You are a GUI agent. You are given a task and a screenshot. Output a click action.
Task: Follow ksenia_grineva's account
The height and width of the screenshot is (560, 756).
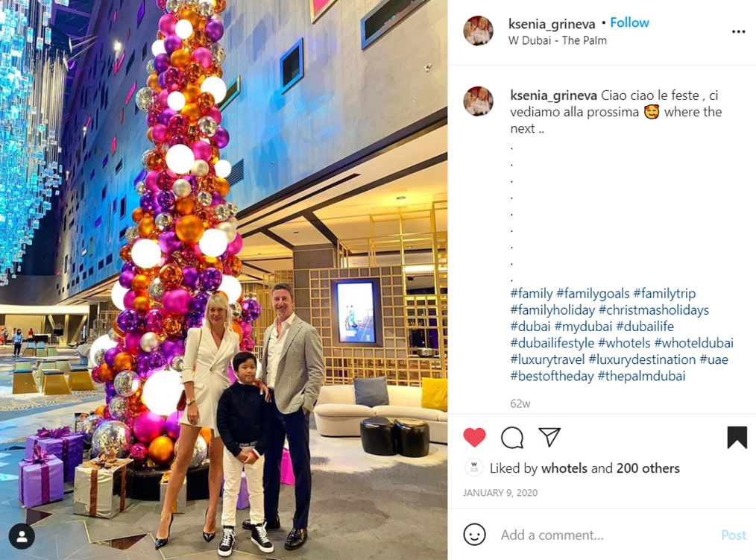(x=629, y=22)
